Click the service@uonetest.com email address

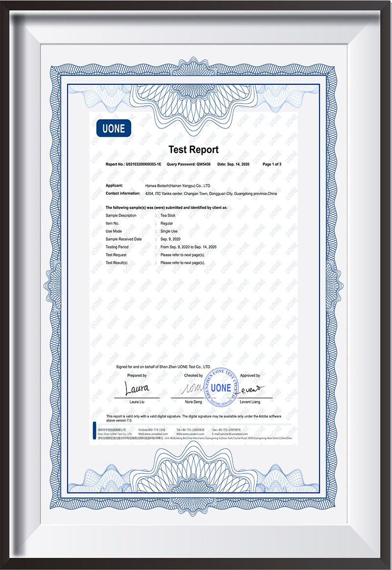coord(229,434)
